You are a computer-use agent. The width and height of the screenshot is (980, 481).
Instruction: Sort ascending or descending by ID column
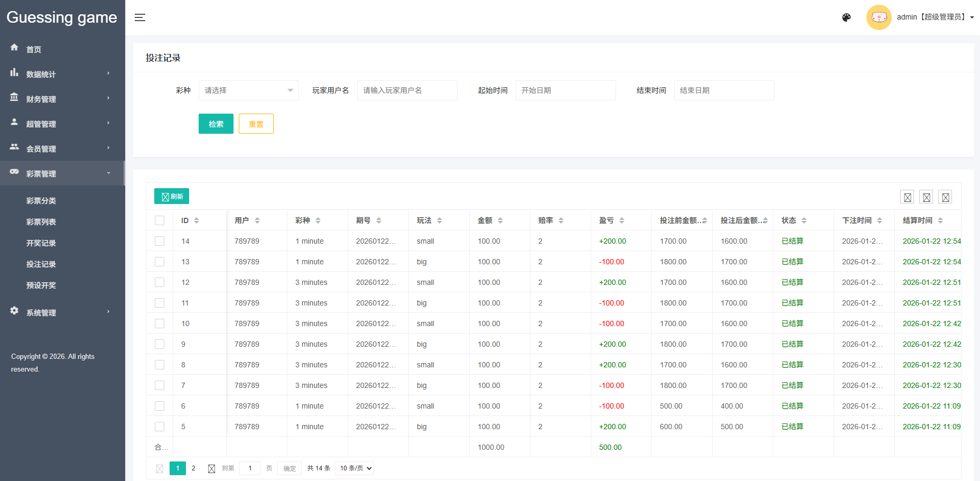(x=197, y=220)
